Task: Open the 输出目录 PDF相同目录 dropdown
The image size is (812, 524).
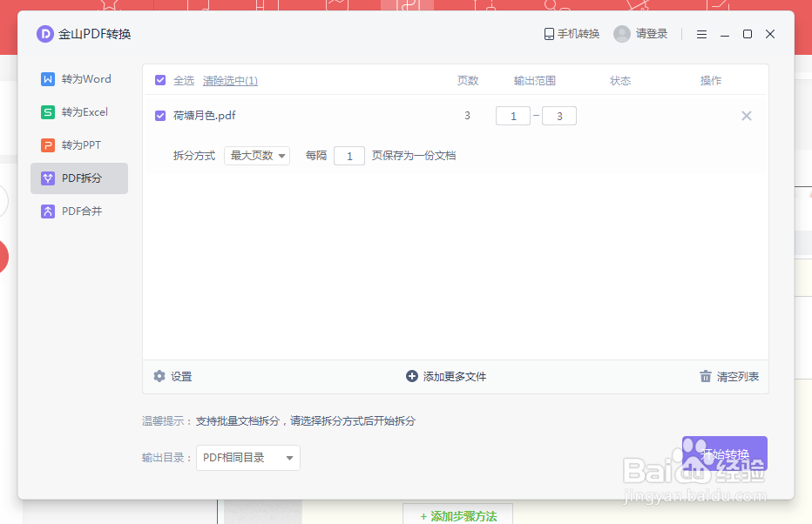Action: tap(248, 457)
